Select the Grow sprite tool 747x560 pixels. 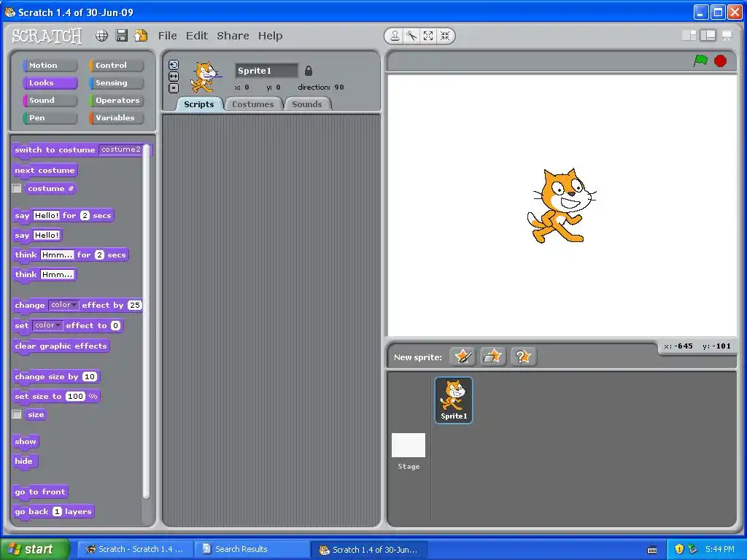pyautogui.click(x=428, y=36)
